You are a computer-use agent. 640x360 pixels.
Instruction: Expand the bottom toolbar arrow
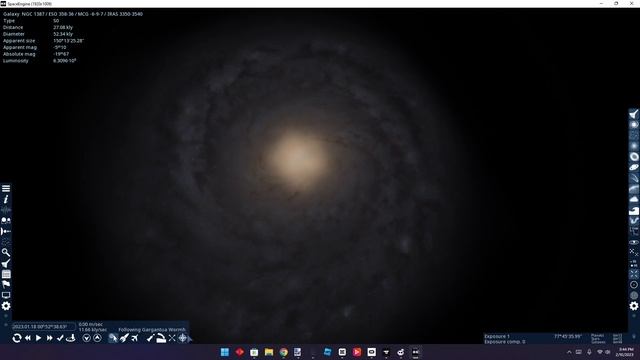pos(190,338)
